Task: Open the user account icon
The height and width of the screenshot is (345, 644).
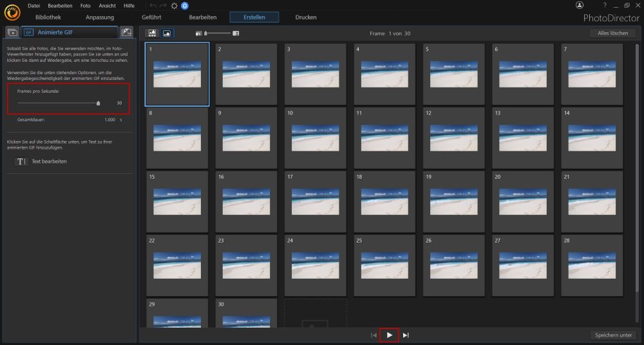Action: point(579,5)
